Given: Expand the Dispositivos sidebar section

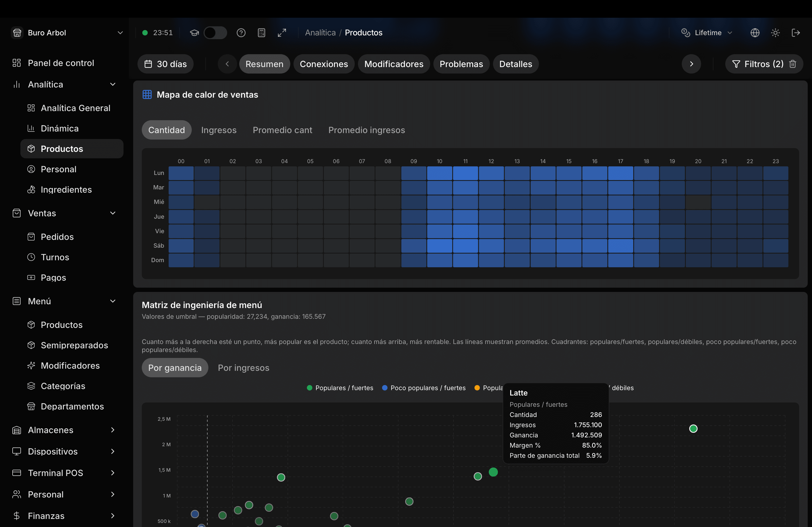Looking at the screenshot, I should click(x=113, y=452).
